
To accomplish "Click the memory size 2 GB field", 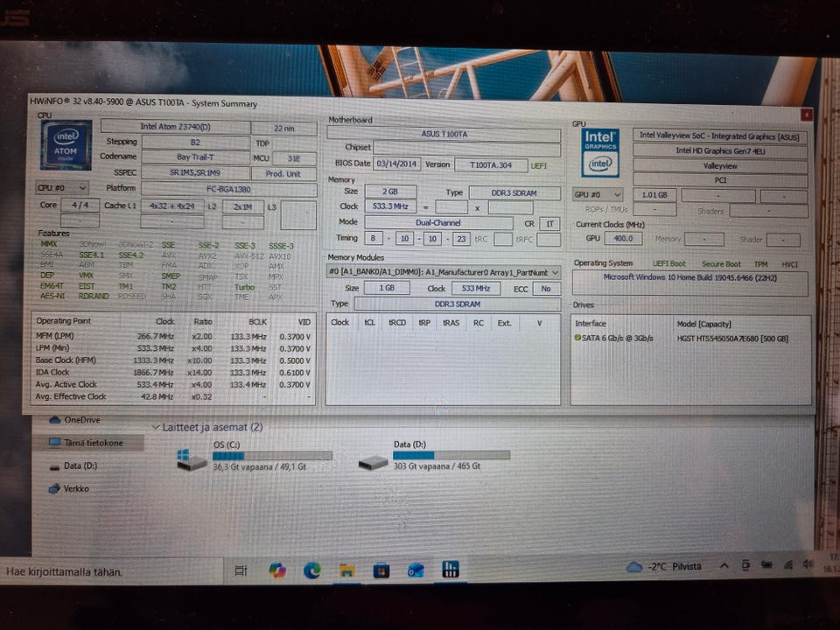I will tap(390, 192).
